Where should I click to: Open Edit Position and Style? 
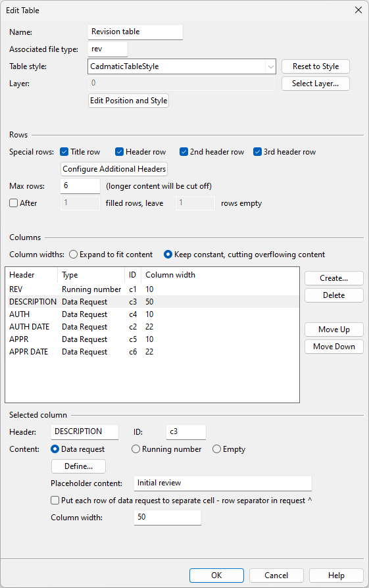[129, 101]
